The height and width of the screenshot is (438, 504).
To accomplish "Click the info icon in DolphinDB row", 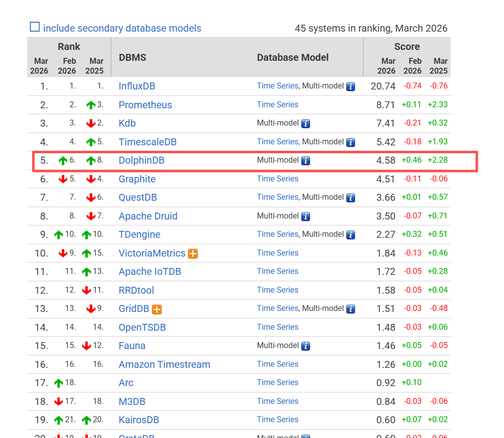I will pos(306,160).
